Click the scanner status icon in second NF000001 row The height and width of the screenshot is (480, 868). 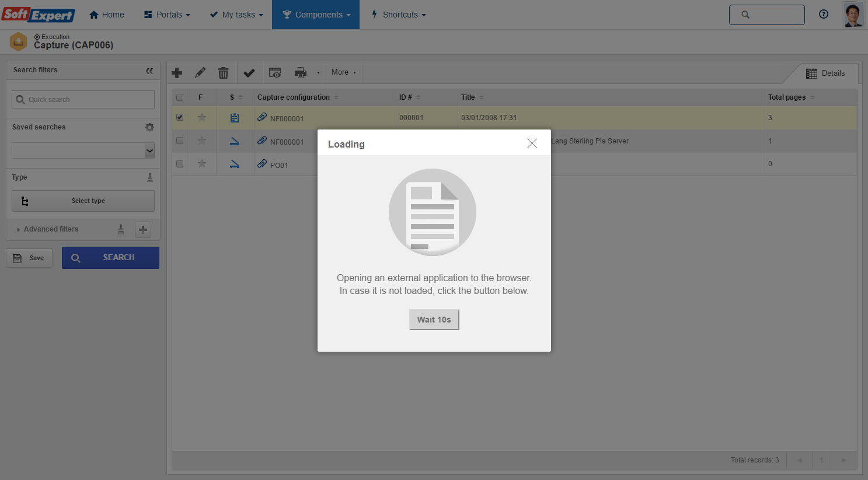tap(235, 141)
